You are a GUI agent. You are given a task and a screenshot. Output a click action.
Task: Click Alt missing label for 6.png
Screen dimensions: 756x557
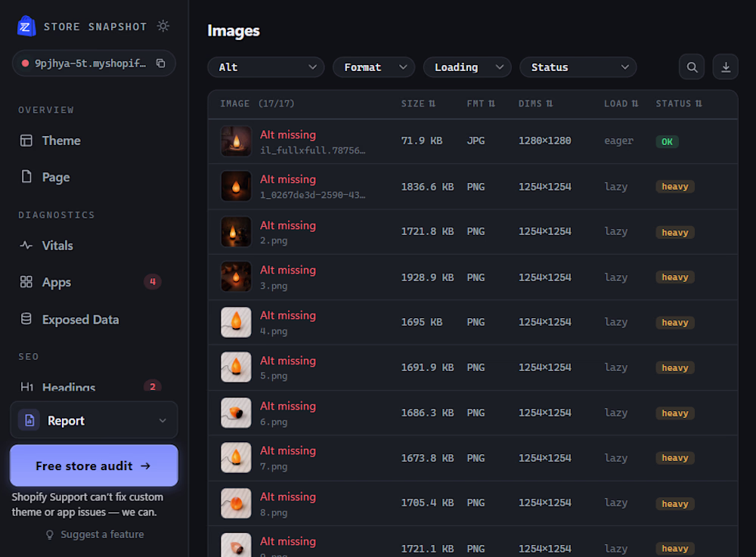point(288,406)
